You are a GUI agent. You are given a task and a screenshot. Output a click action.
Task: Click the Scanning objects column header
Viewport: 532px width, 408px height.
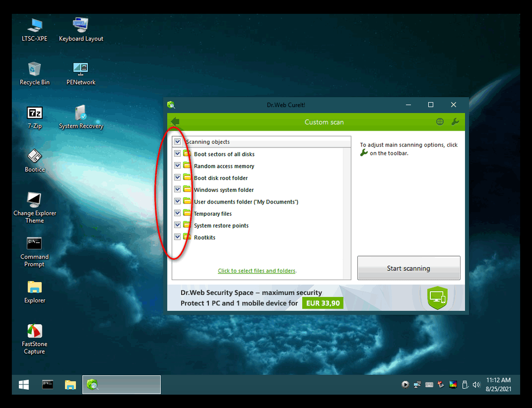(261, 142)
